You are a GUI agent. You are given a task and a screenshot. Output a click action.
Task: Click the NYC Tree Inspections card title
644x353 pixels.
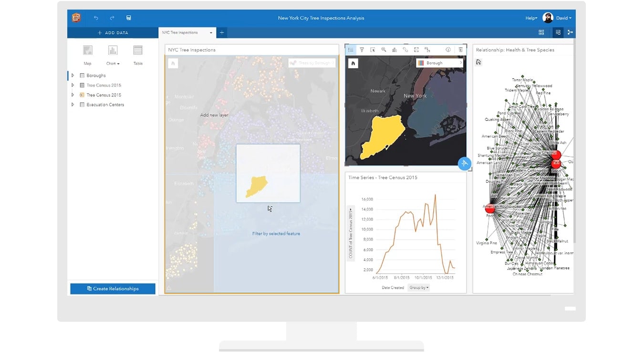pos(192,50)
